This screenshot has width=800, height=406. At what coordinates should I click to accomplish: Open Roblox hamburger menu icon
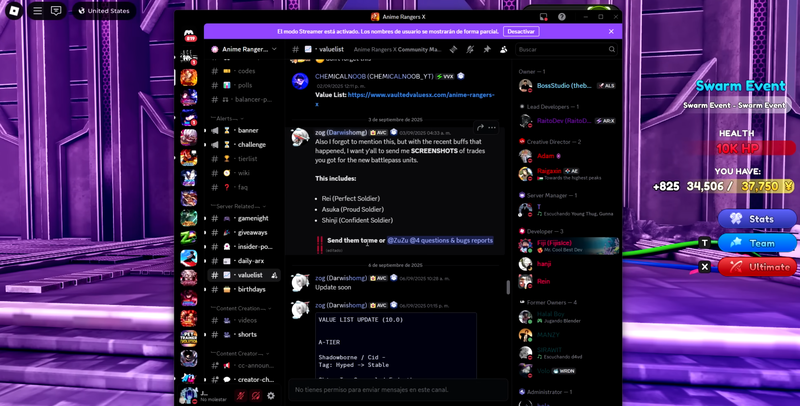click(38, 11)
